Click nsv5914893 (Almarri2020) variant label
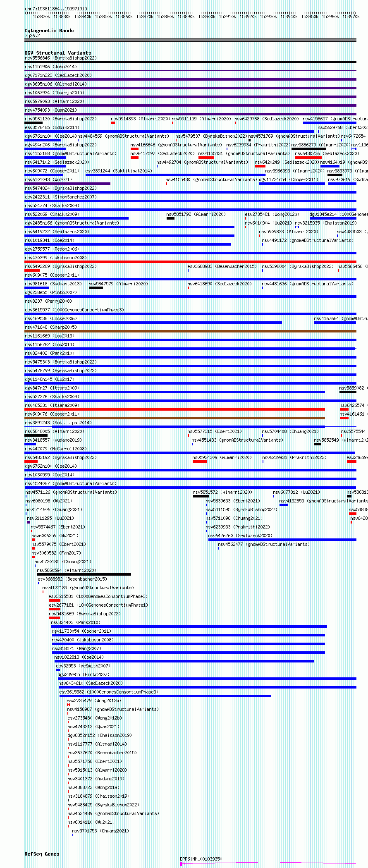The image size is (368, 868). point(141,119)
